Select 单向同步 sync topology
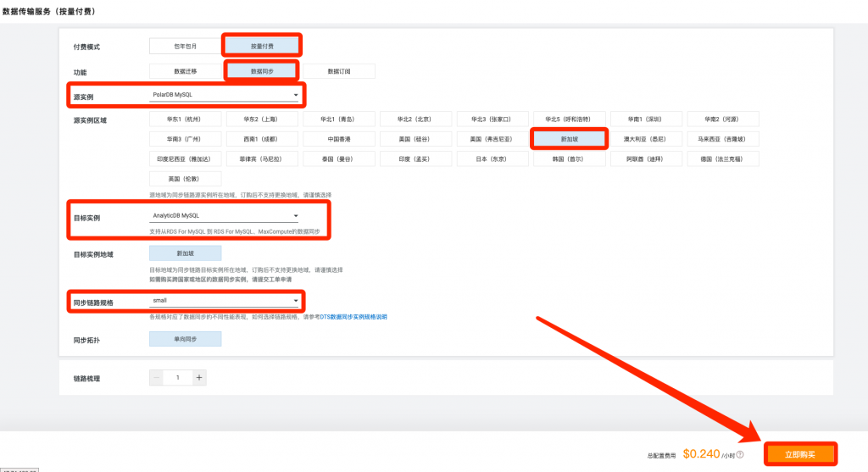 (x=185, y=339)
